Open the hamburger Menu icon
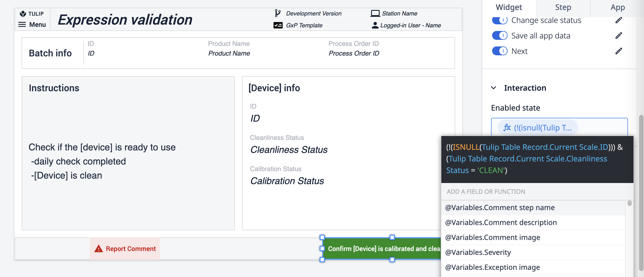The image size is (644, 277). 22,25
